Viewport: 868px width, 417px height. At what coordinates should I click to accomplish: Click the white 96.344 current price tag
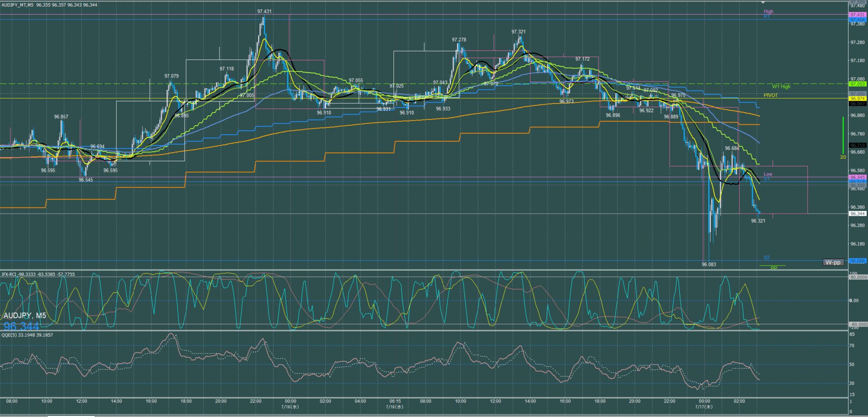coord(857,213)
